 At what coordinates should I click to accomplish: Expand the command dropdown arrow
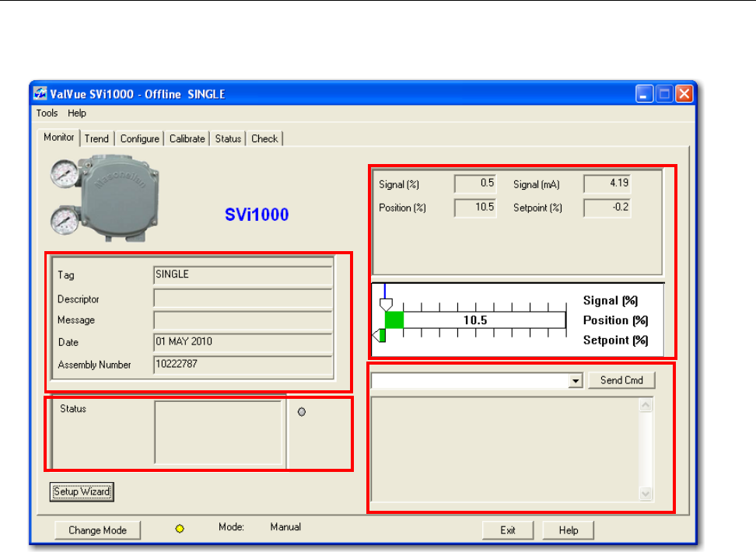[x=576, y=381]
